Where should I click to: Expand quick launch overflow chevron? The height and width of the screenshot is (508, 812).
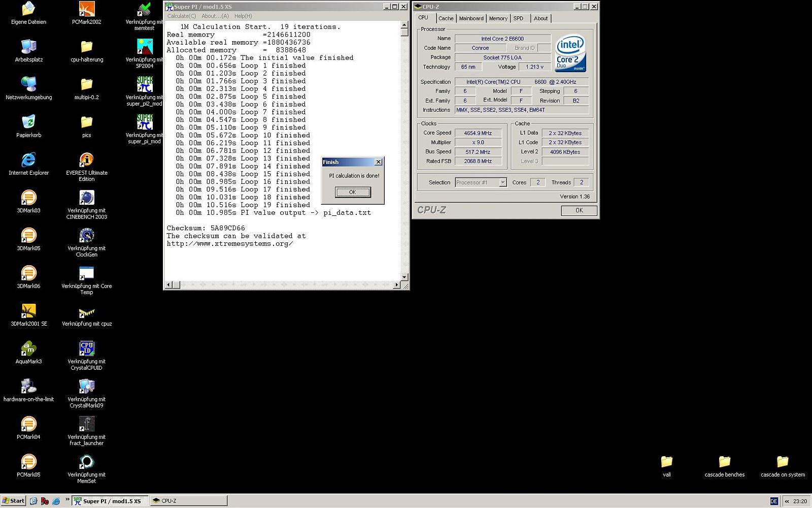(67, 500)
